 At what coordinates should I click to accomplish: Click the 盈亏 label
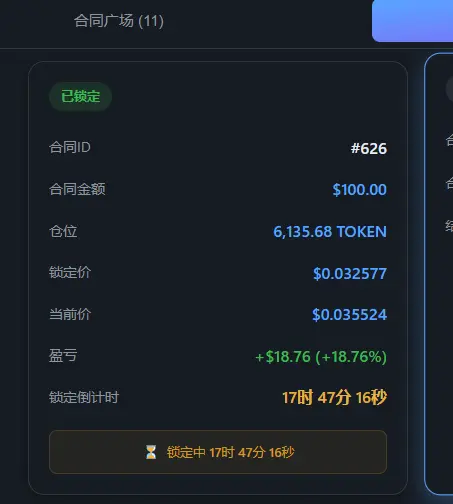tap(63, 356)
